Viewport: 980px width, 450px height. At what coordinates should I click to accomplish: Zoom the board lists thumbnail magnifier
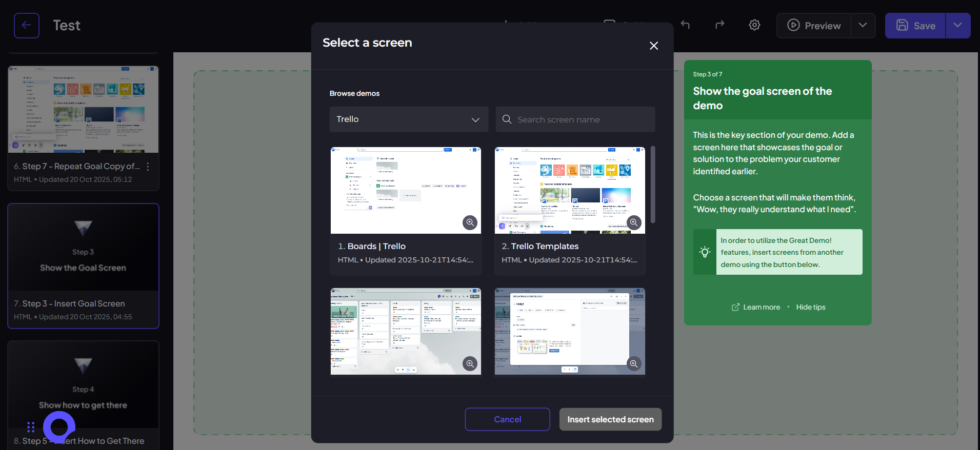click(x=470, y=363)
